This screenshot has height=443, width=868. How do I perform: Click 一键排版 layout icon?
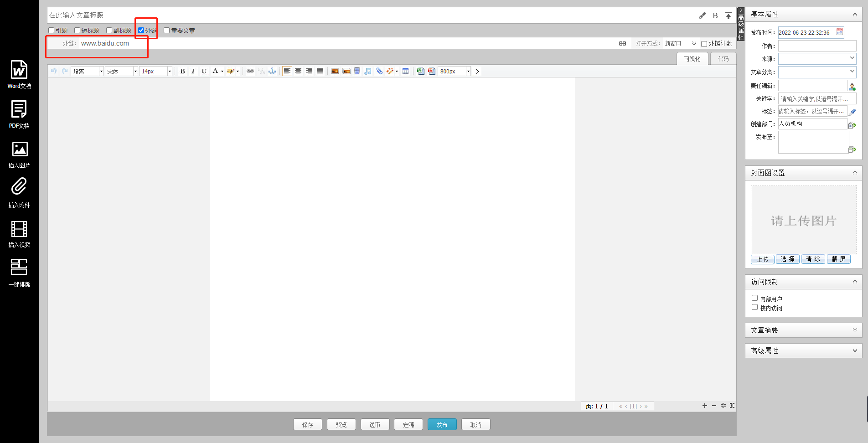click(x=19, y=273)
